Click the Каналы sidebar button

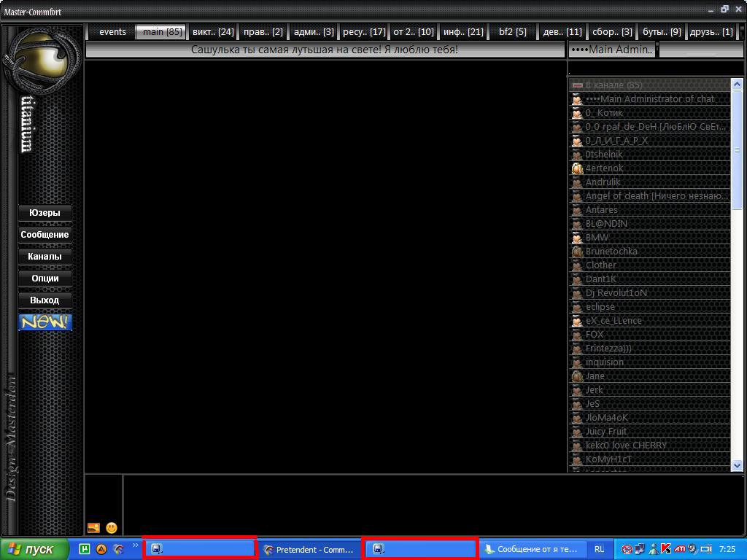click(45, 257)
